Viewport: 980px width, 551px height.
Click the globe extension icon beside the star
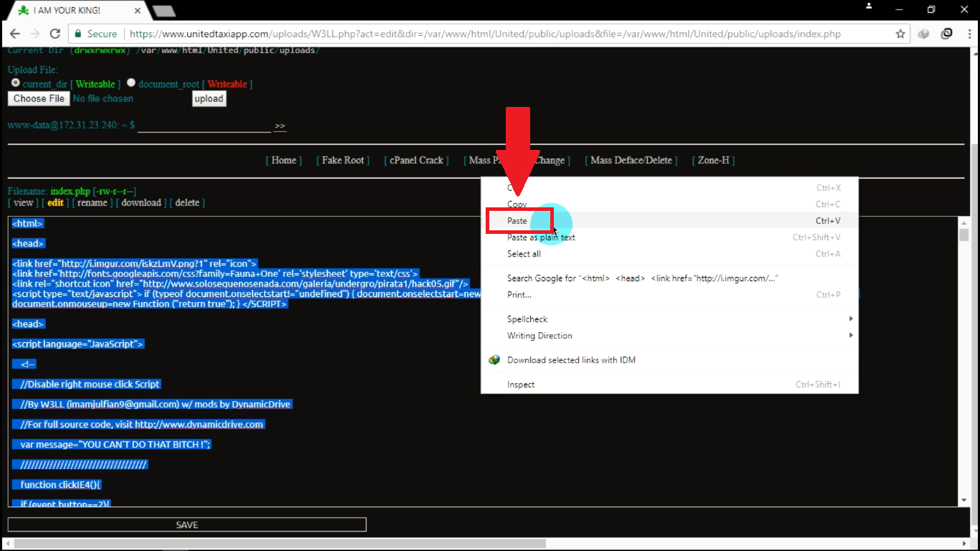[x=923, y=33]
